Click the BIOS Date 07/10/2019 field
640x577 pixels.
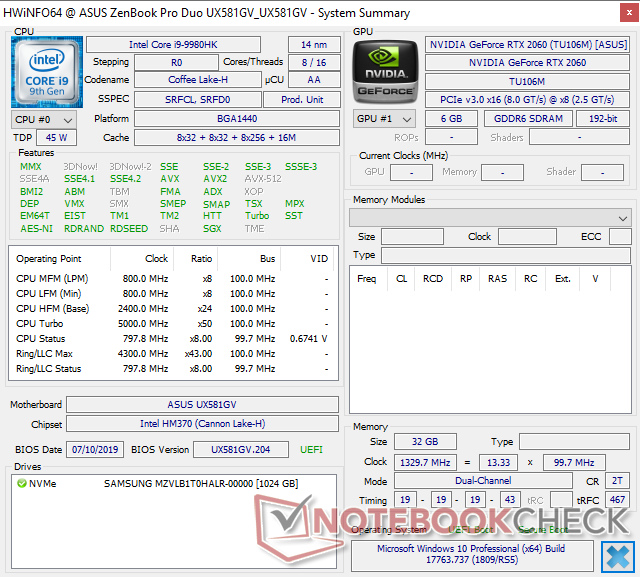95,450
